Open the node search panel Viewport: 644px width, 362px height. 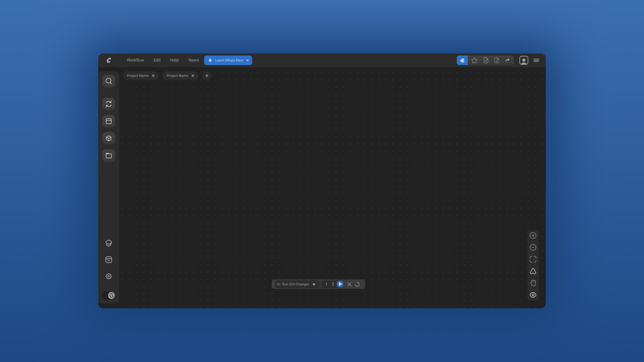click(109, 81)
